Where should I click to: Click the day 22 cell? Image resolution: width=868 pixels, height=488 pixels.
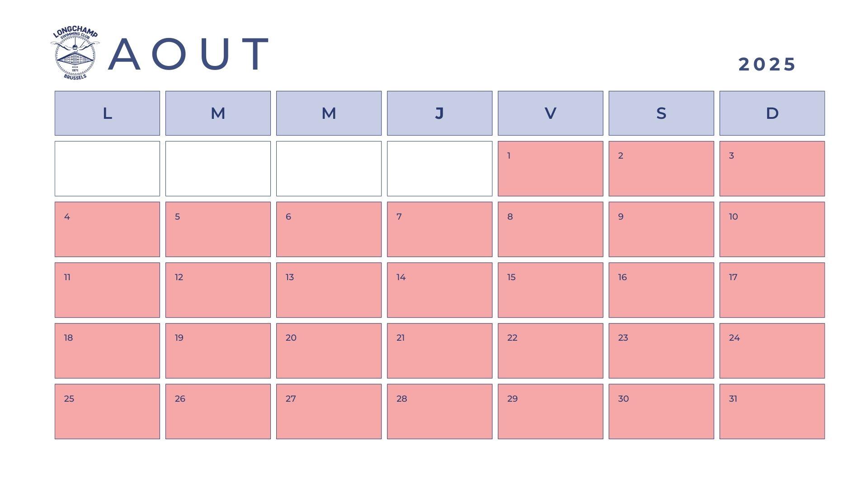(550, 351)
